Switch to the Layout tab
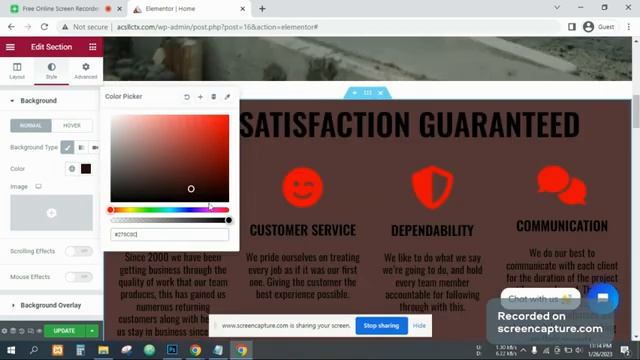Viewport: 640px width, 360px height. [x=17, y=71]
